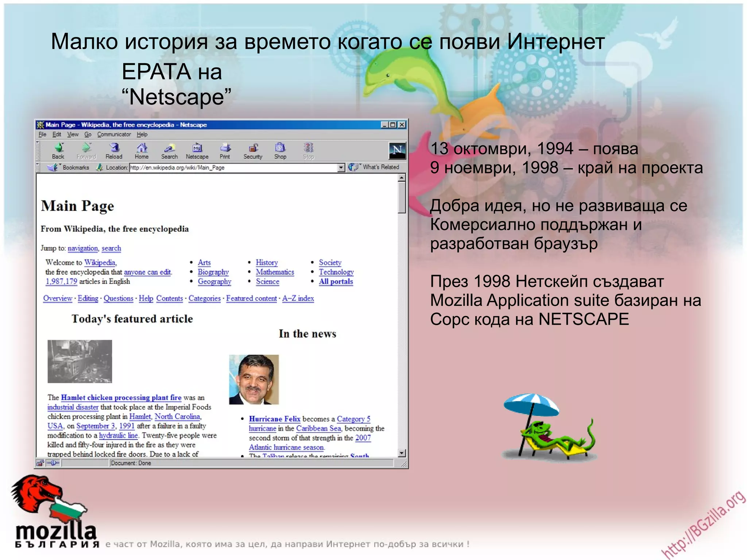Image resolution: width=747 pixels, height=560 pixels.
Task: Open the Society portal link
Action: pos(330,263)
